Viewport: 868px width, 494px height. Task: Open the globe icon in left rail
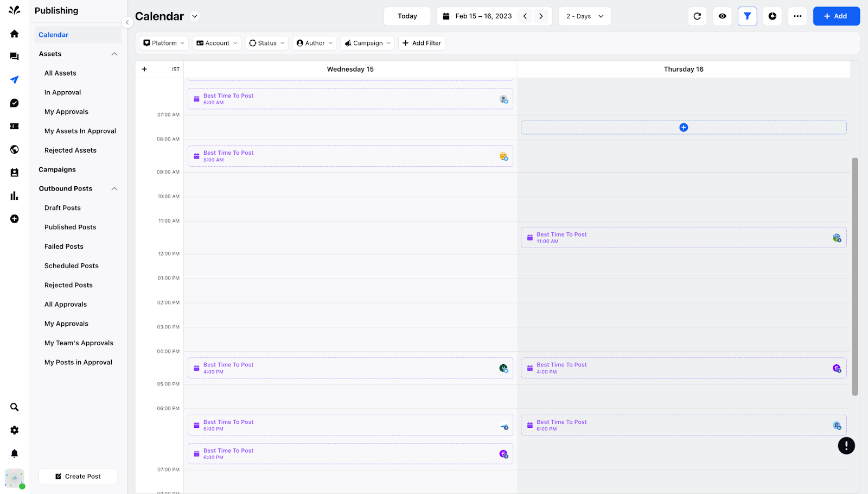tap(15, 149)
